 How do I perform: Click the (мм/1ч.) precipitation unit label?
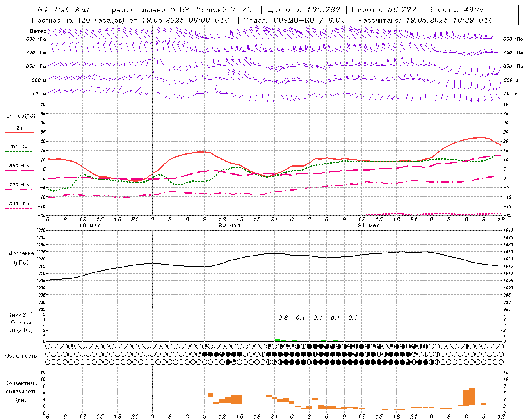(x=21, y=330)
